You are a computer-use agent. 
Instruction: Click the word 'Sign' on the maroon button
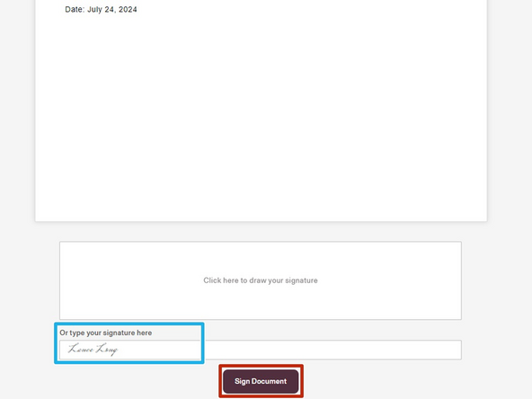[x=242, y=381]
